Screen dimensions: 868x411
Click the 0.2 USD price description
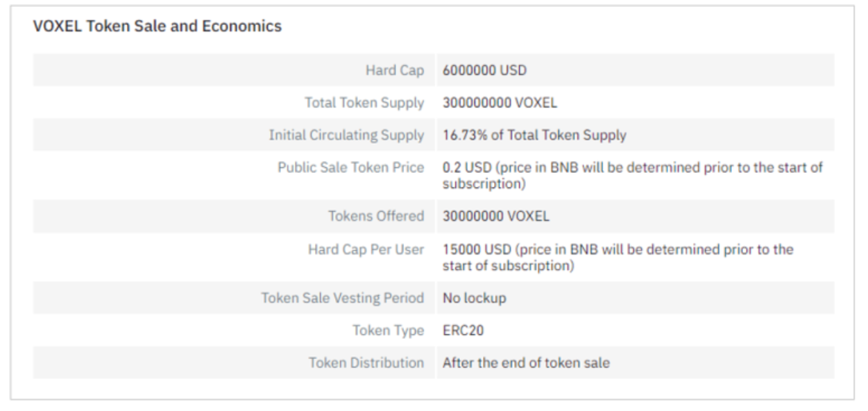click(633, 177)
